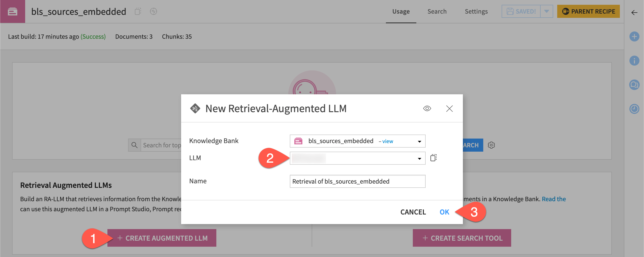
Task: Open the dropdown arrow next to SAVED!
Action: [x=546, y=11]
